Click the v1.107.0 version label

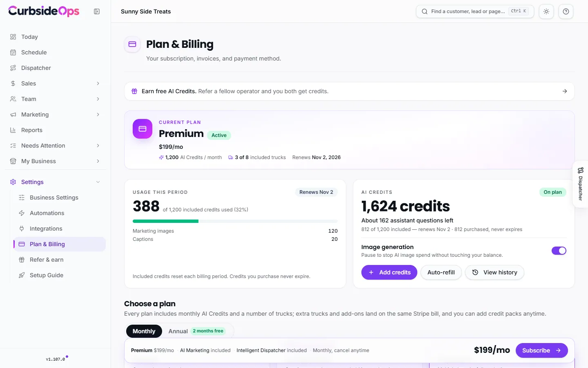click(x=56, y=359)
